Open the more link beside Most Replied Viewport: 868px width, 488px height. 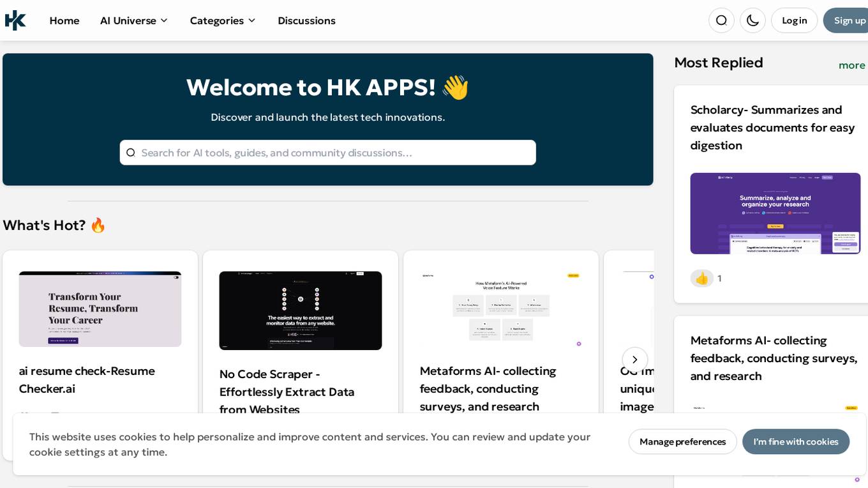click(x=851, y=65)
